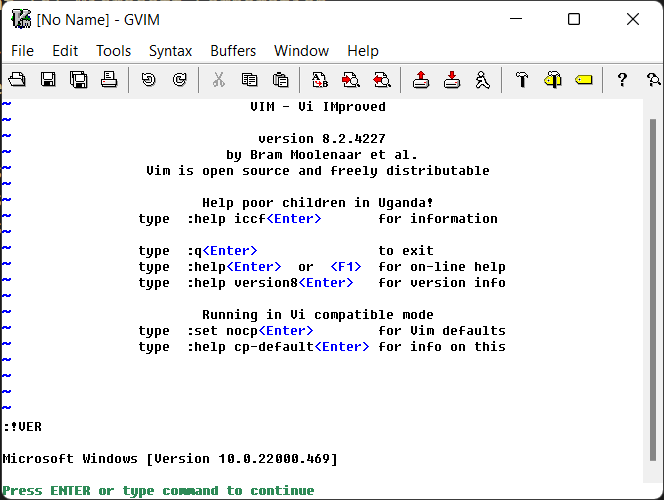Click the Copy to clipboard icon

[249, 80]
